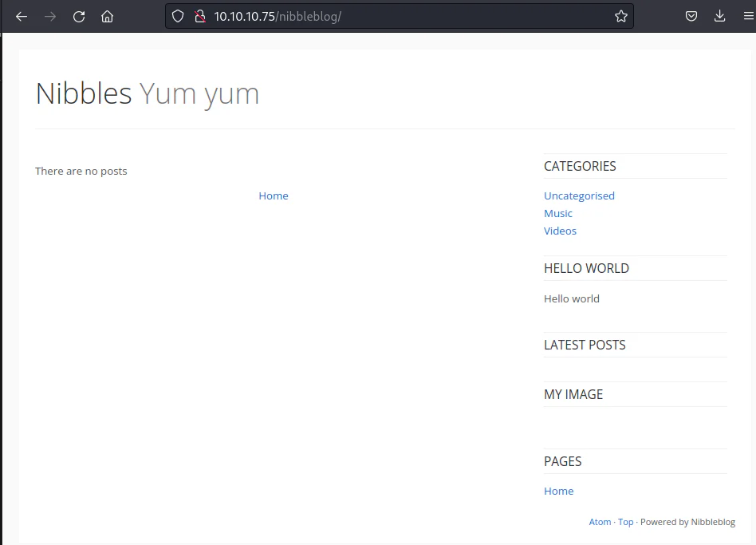Jump to Top via footer link
Screen dimensions: 756x545
coord(625,522)
